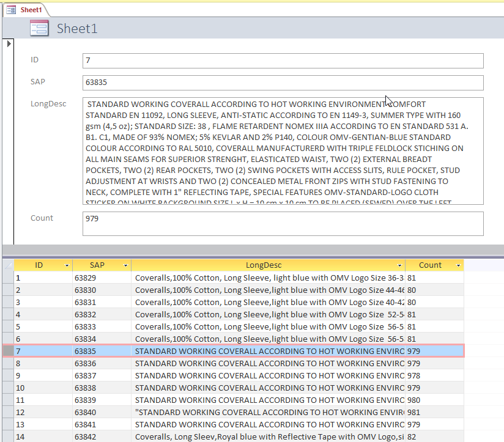Click Count cell 82
This screenshot has height=442, width=504.
tap(434, 436)
